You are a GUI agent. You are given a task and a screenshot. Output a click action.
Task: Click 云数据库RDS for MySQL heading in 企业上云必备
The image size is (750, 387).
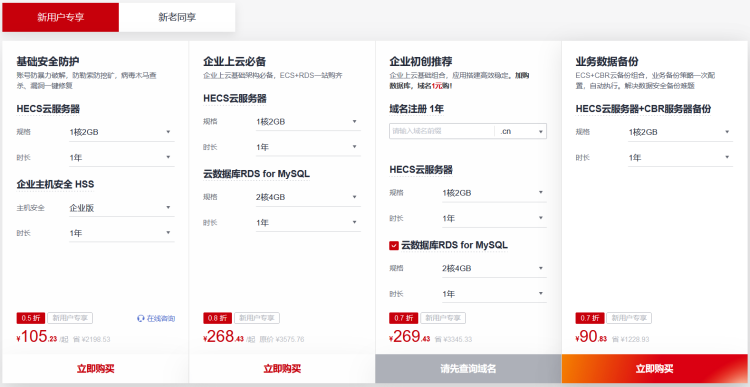pyautogui.click(x=256, y=174)
